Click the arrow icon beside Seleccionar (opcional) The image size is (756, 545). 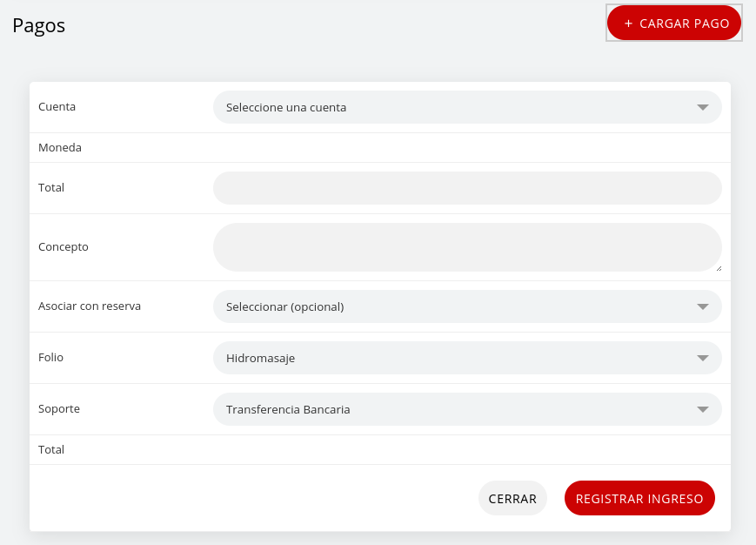pos(702,306)
